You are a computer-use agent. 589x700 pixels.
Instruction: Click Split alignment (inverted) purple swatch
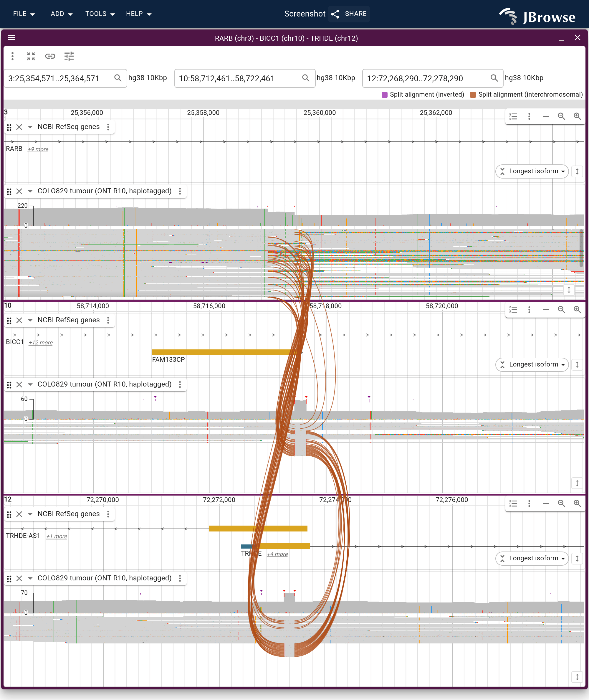click(385, 95)
